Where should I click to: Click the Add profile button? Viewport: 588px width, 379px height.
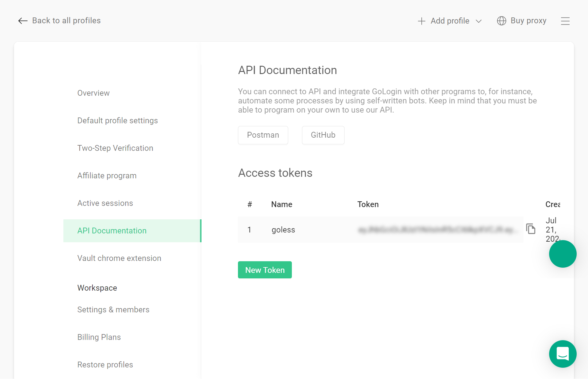tap(450, 21)
